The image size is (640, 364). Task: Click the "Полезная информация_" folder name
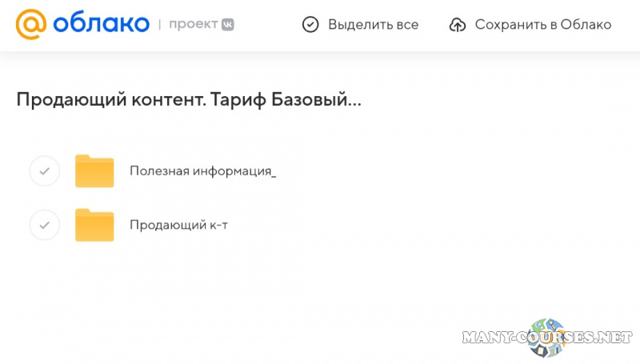[x=202, y=170]
